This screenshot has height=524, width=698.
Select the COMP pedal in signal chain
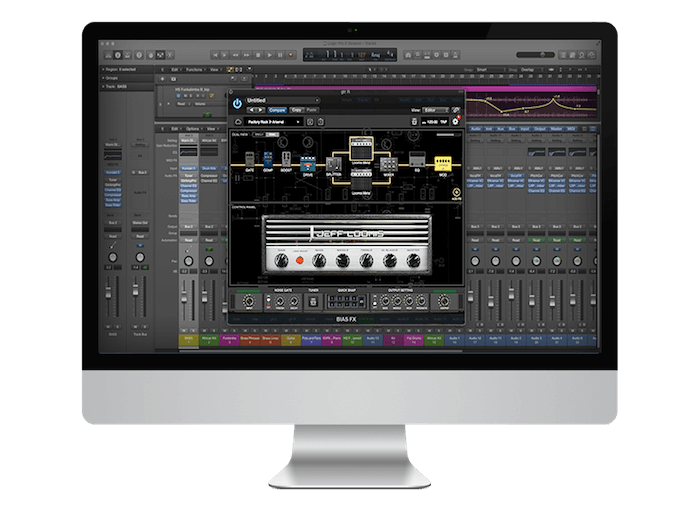(x=268, y=160)
